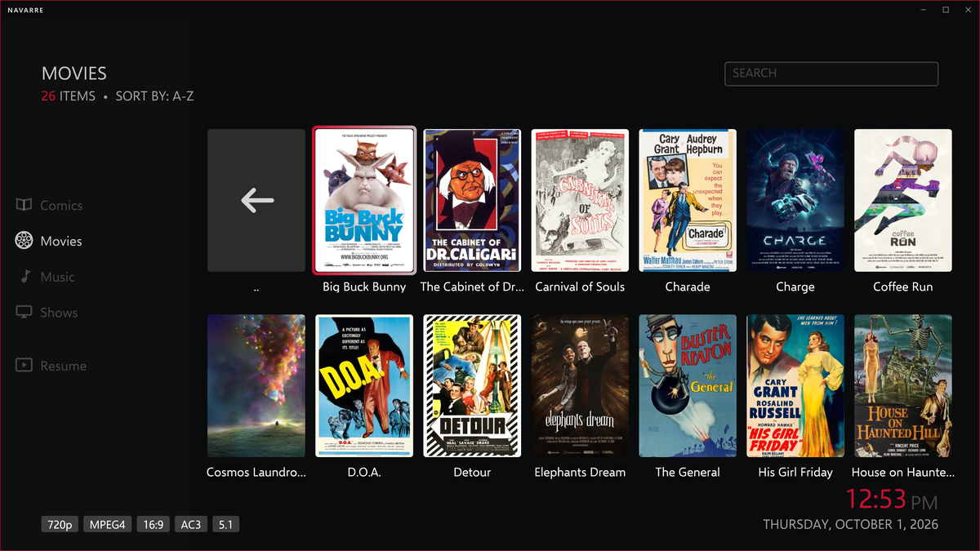980x551 pixels.
Task: Click the Elephants Dream title text
Action: click(x=580, y=473)
